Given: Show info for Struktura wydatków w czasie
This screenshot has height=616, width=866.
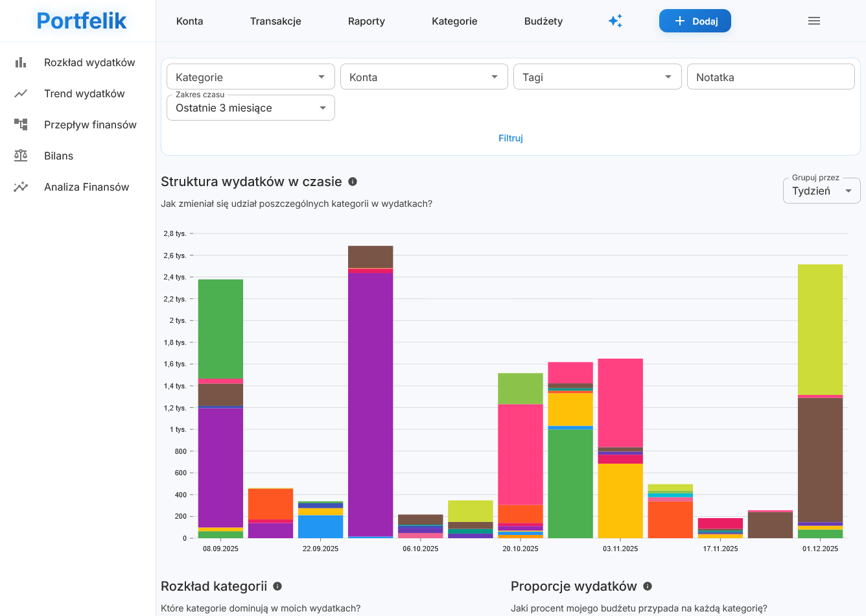Looking at the screenshot, I should click(353, 182).
